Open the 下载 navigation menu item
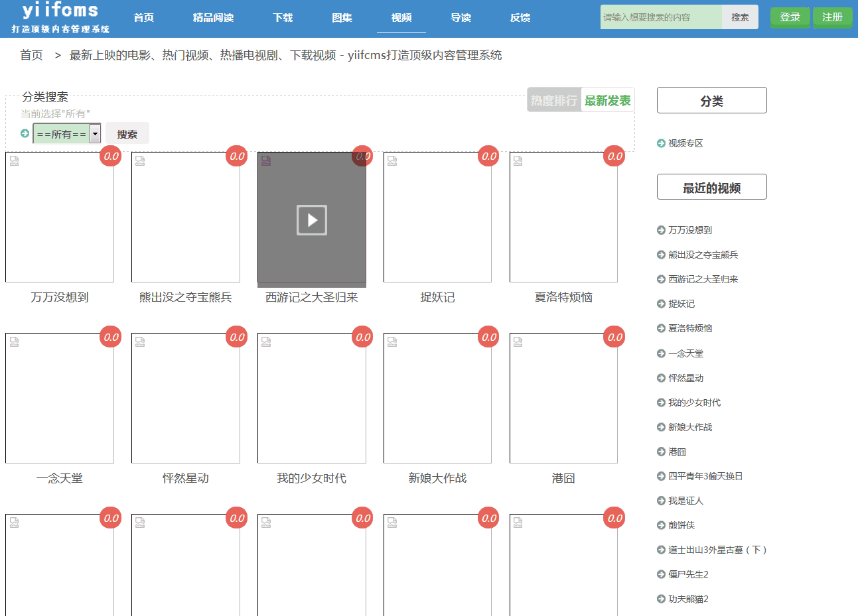The height and width of the screenshot is (616, 858). 283,18
